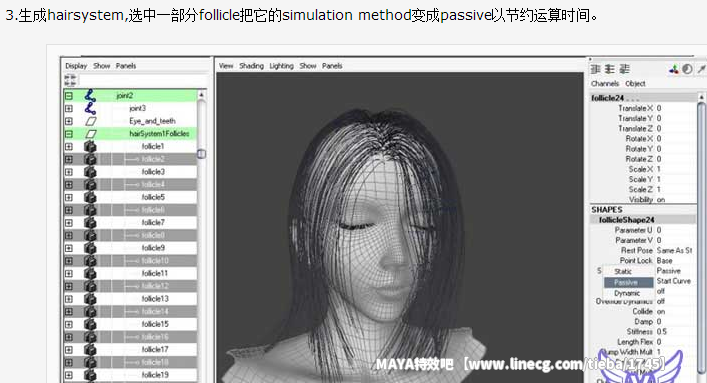The image size is (707, 383).
Task: Open the outliner Show menu
Action: (101, 66)
